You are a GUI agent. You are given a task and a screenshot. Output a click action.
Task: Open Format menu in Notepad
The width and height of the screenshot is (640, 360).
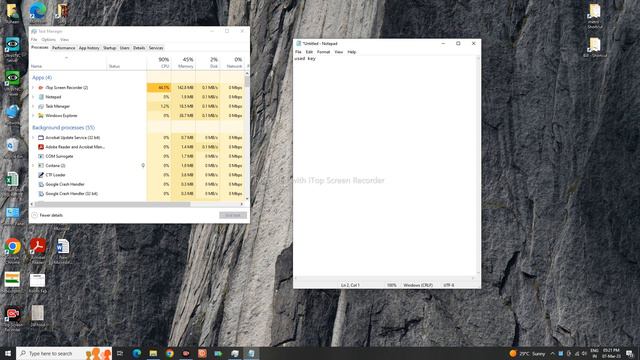point(323,52)
